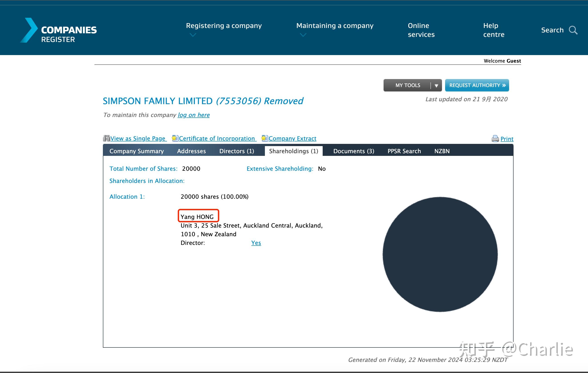Viewport: 588px width, 373px height.
Task: Open the Online services menu item
Action: [x=421, y=30]
